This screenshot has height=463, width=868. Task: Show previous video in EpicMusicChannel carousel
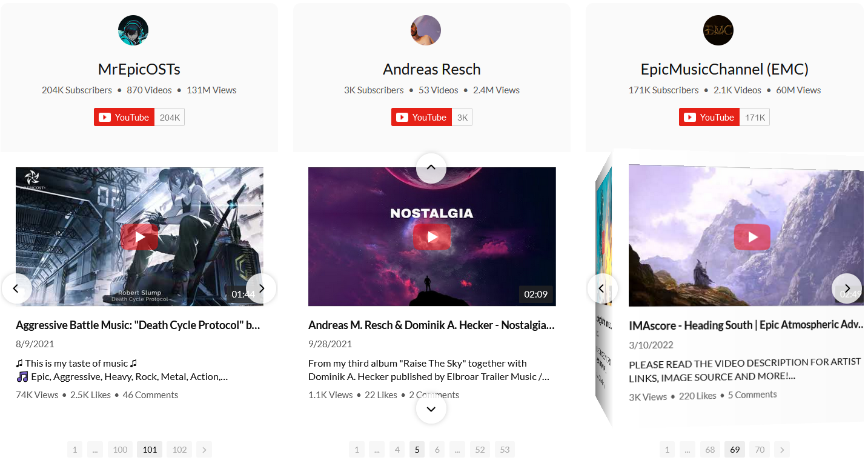click(602, 288)
